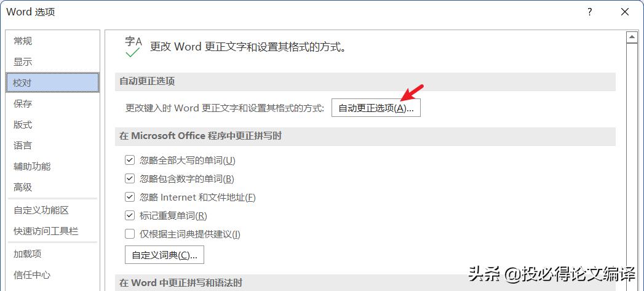Close the Word 选项 dialog

[x=625, y=12]
